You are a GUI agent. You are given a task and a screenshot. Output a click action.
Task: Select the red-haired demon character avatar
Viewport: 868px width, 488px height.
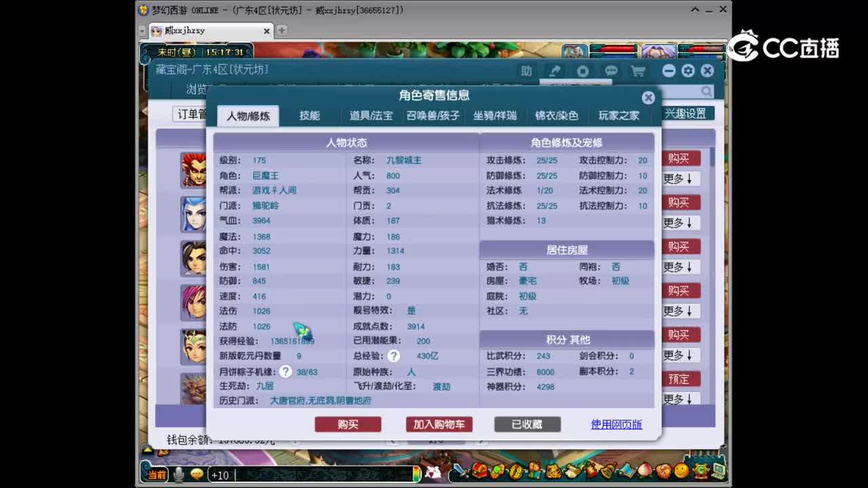coord(193,169)
